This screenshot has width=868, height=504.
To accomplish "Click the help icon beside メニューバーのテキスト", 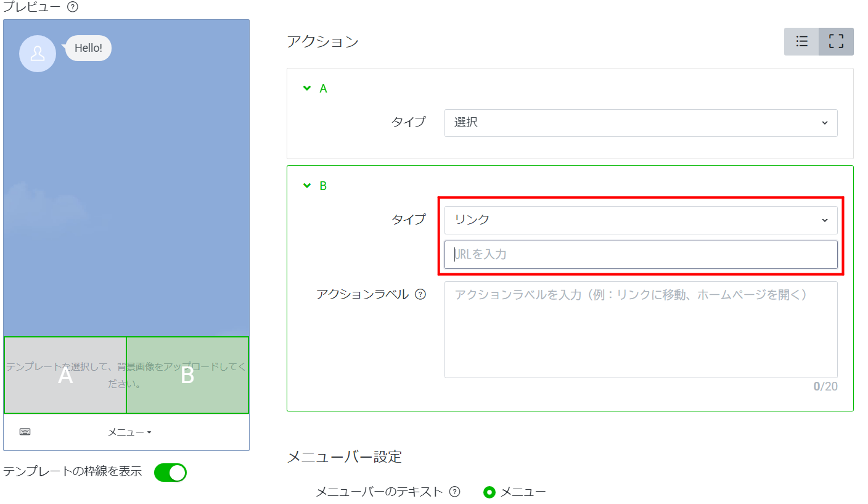I will [455, 492].
